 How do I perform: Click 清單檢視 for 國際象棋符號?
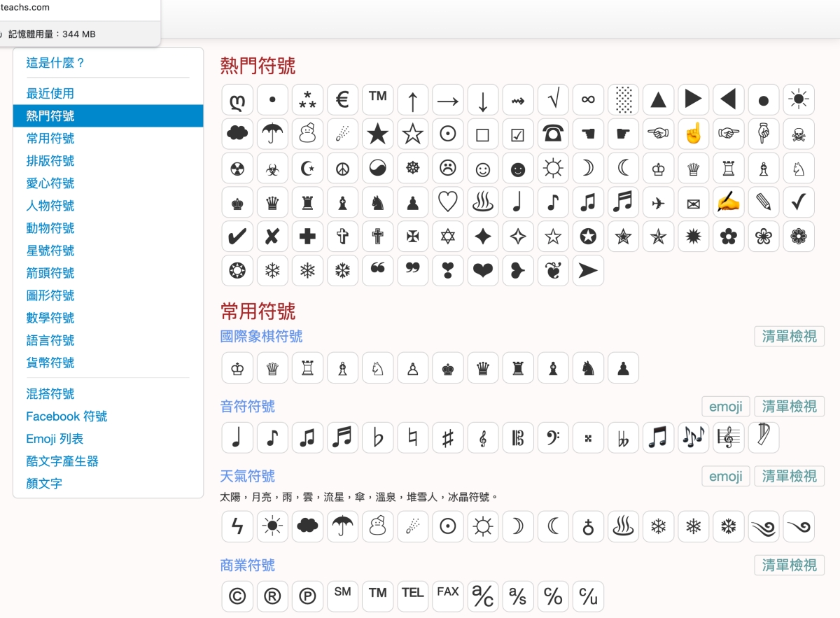click(x=789, y=337)
